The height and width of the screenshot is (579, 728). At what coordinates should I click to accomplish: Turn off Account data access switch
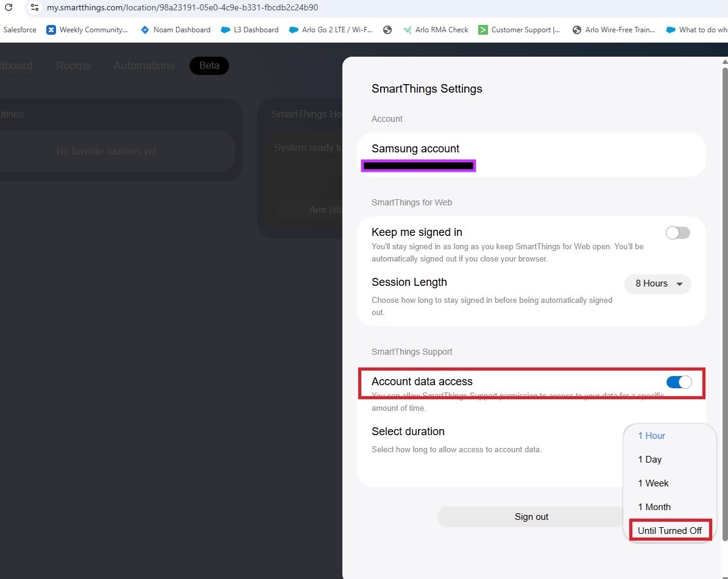(679, 382)
